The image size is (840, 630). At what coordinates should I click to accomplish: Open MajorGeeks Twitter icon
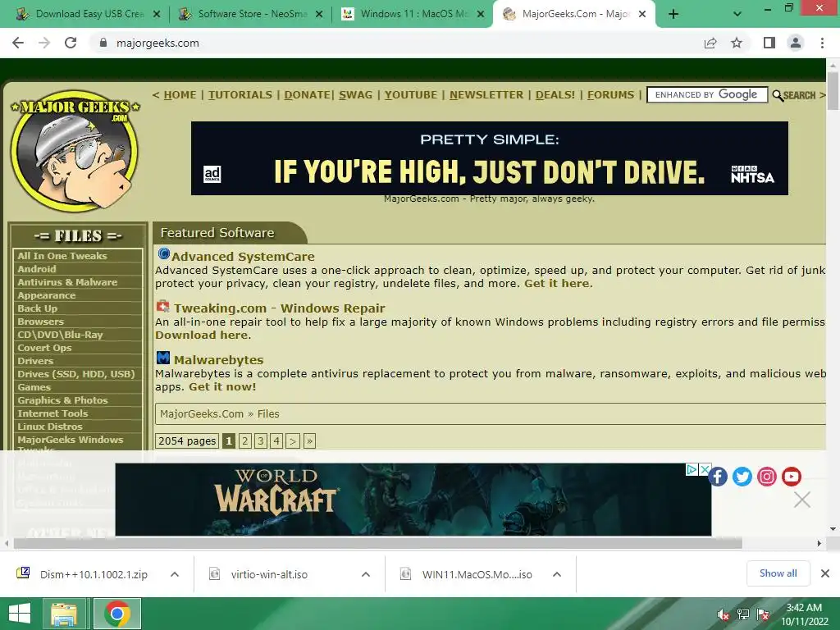pos(742,477)
